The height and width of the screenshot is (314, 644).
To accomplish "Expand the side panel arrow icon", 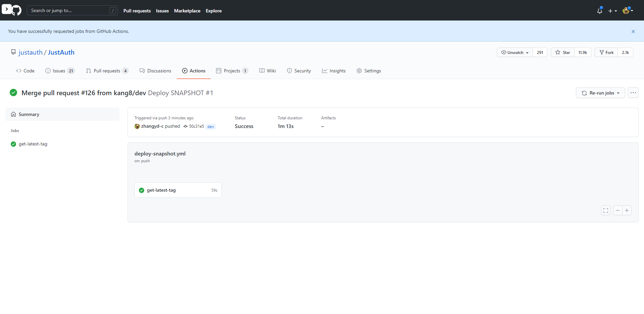I will point(6,9).
